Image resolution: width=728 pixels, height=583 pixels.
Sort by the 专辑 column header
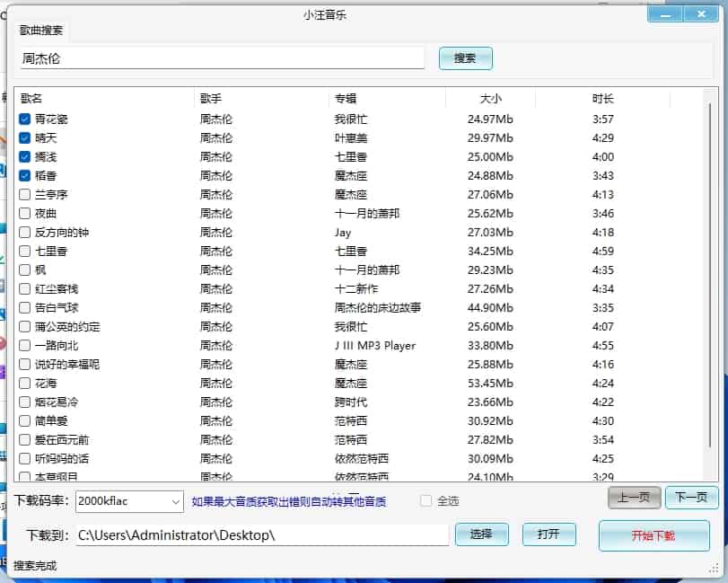[387, 99]
